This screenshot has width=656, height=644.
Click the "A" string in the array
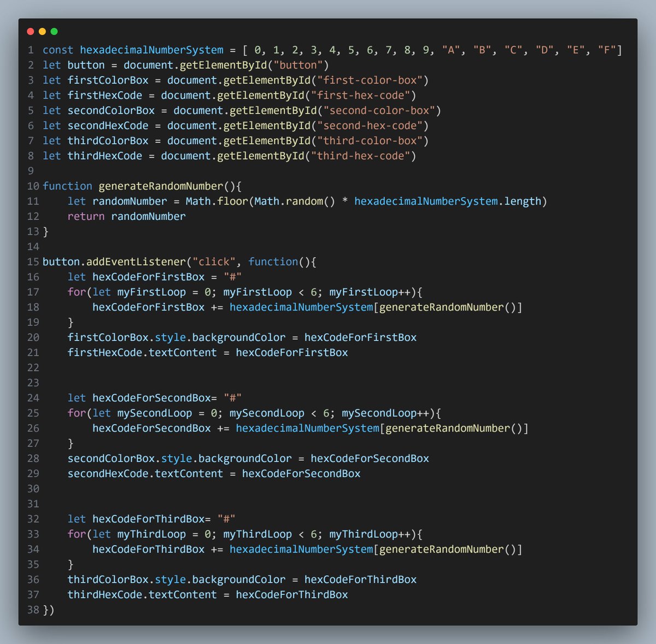[451, 50]
